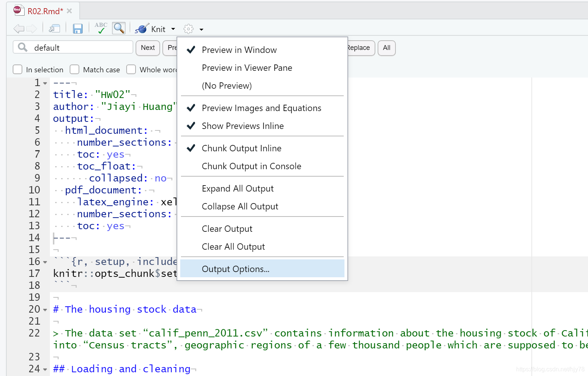This screenshot has height=376, width=588.
Task: Collapse the YAML header fold at line 1
Action: click(45, 83)
